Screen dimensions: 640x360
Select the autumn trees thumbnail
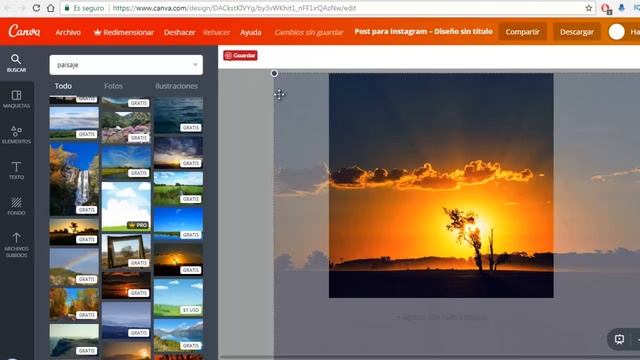pos(74,304)
